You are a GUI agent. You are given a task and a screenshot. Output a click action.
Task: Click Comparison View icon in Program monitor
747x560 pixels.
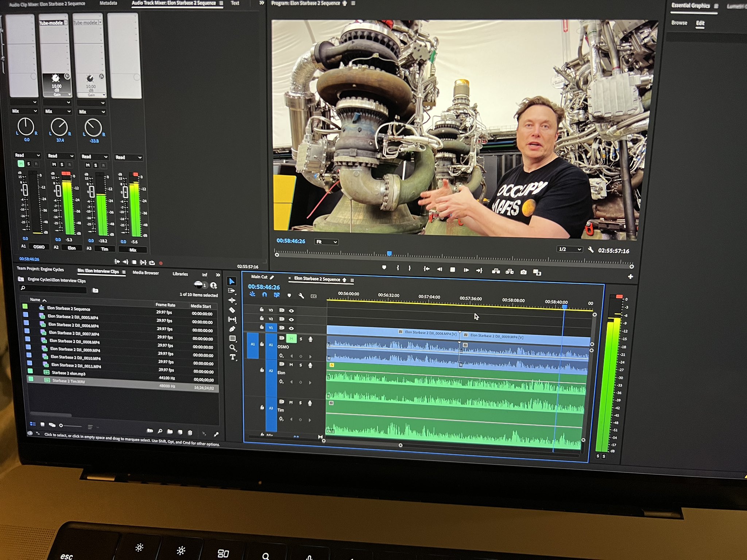tap(537, 272)
